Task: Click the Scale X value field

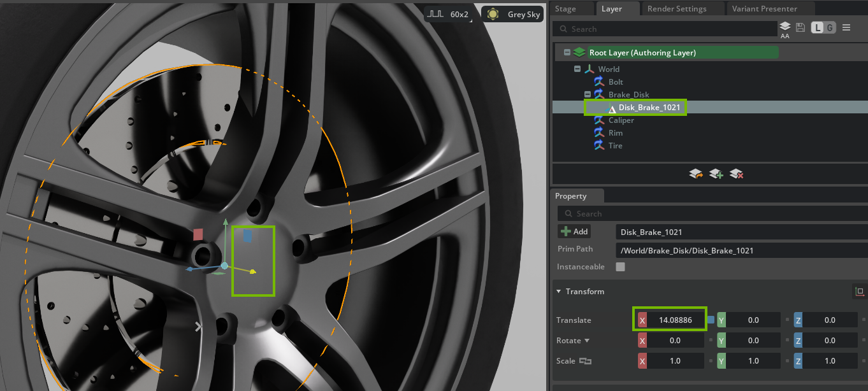Action: pos(676,361)
